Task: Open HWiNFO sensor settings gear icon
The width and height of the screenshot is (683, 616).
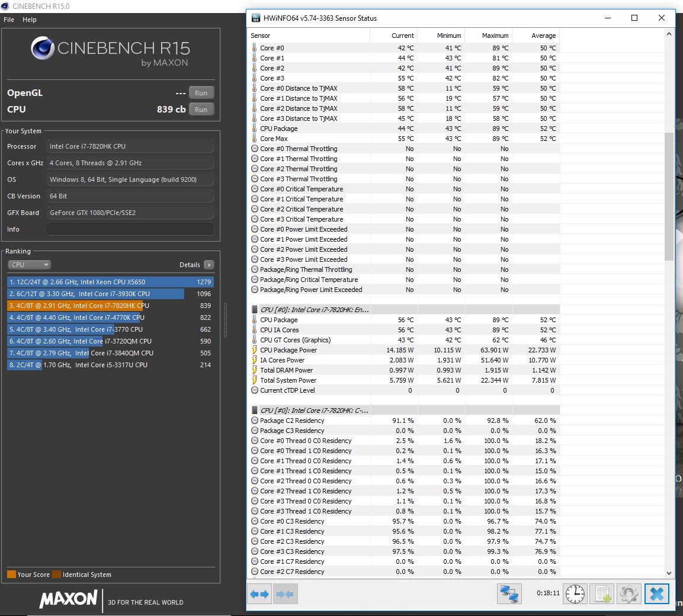Action: [x=629, y=593]
